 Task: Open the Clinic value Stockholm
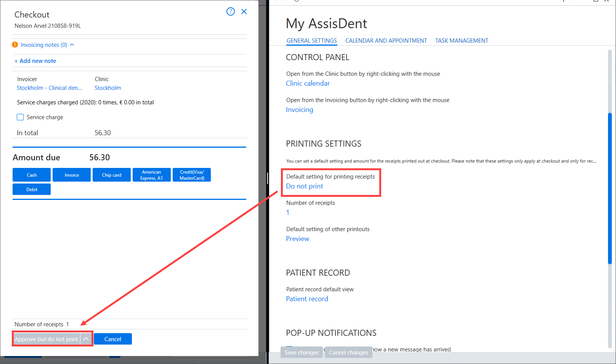pyautogui.click(x=108, y=88)
